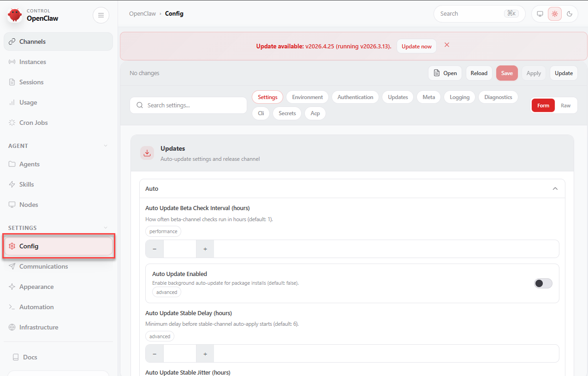
Task: Click the advanced tag under Stable Delay
Action: click(160, 336)
